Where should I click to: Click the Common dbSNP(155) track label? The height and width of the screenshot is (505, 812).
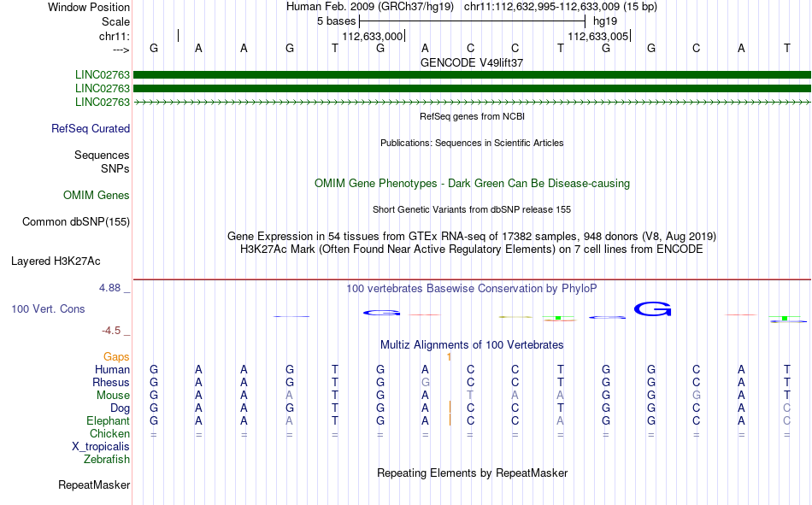75,221
